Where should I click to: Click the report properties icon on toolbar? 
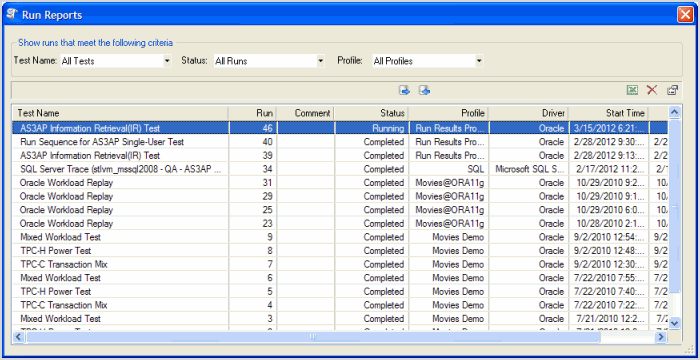(x=673, y=90)
